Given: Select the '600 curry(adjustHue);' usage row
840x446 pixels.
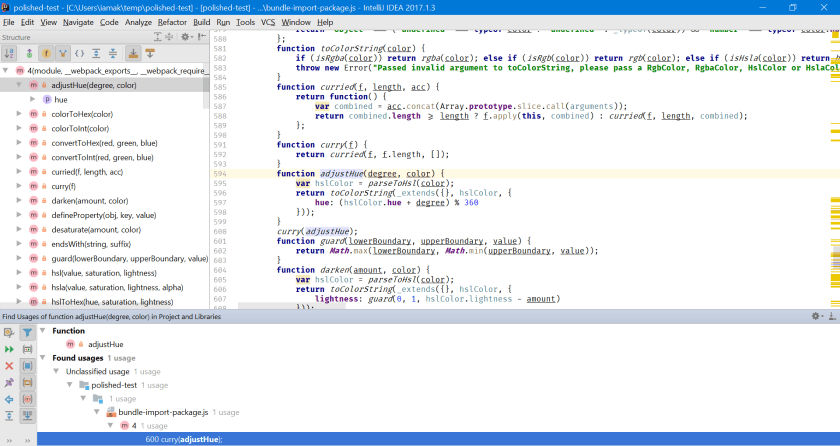Looking at the screenshot, I should [x=438, y=439].
